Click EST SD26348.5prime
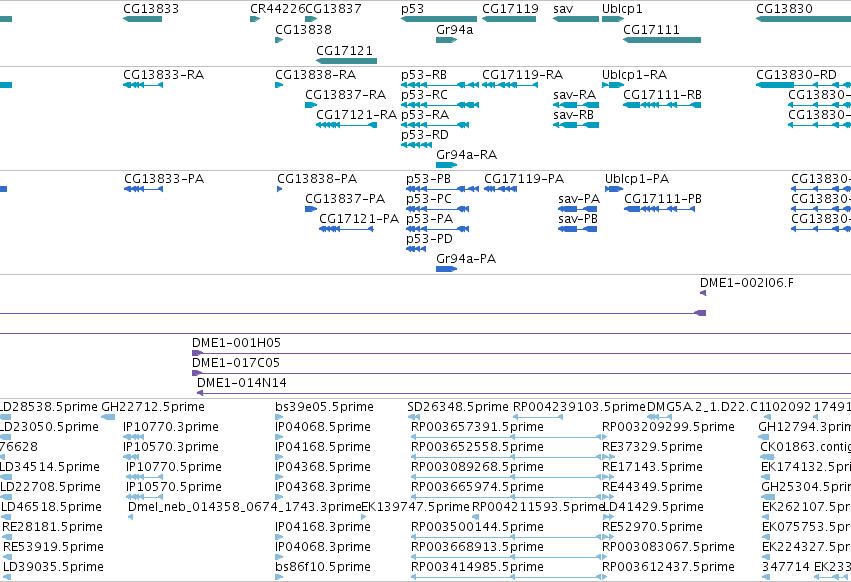 pyautogui.click(x=458, y=407)
